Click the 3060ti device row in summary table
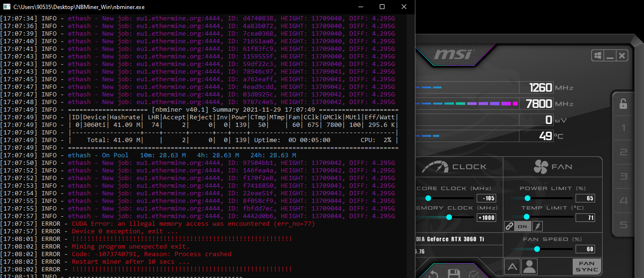The height and width of the screenshot is (278, 644). [x=233, y=125]
